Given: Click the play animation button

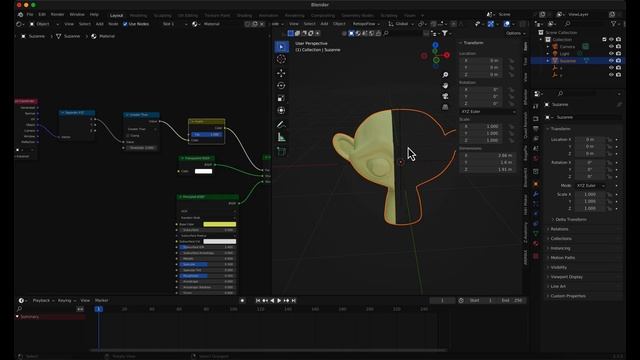Looking at the screenshot, I should pos(279,300).
